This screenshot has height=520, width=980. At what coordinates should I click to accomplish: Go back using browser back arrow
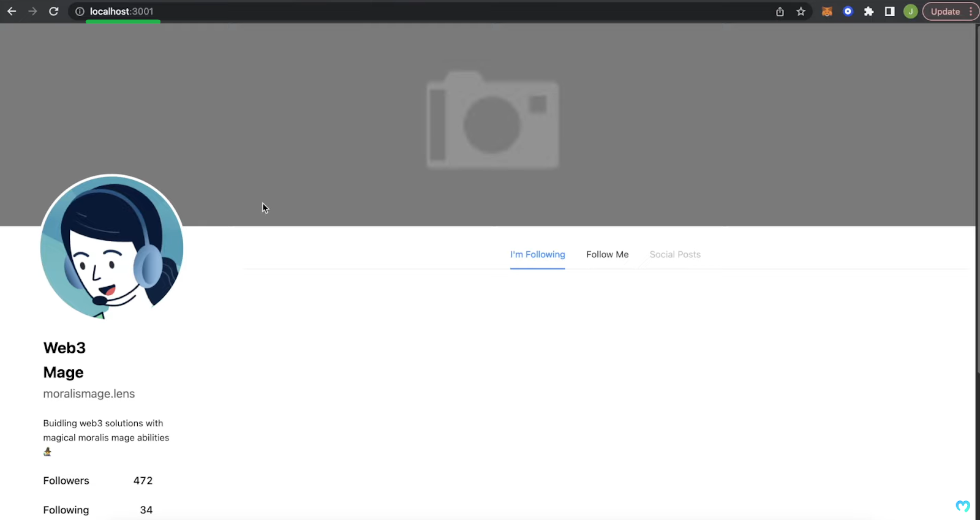point(12,11)
